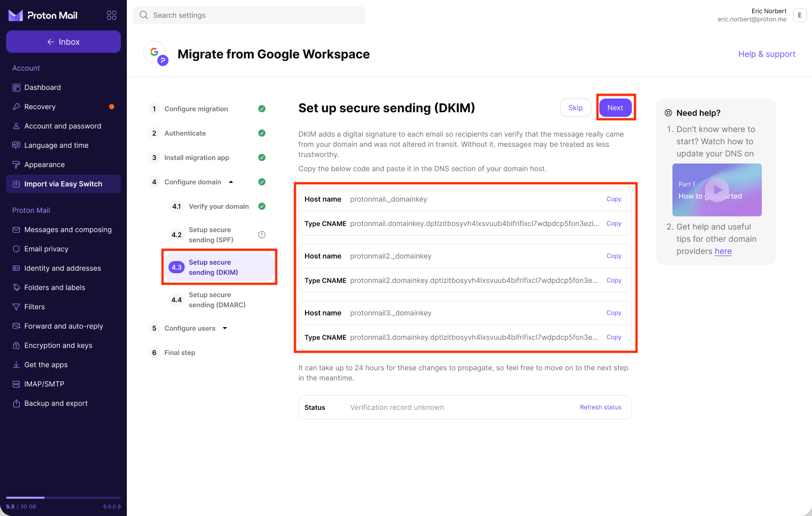Click the Email privacy shield icon
This screenshot has height=516, width=812.
click(x=16, y=249)
